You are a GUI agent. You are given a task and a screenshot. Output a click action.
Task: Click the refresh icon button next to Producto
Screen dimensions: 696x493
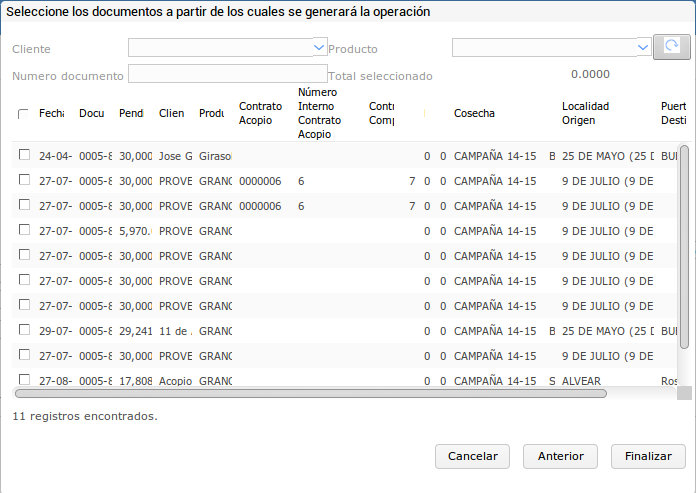[x=672, y=47]
